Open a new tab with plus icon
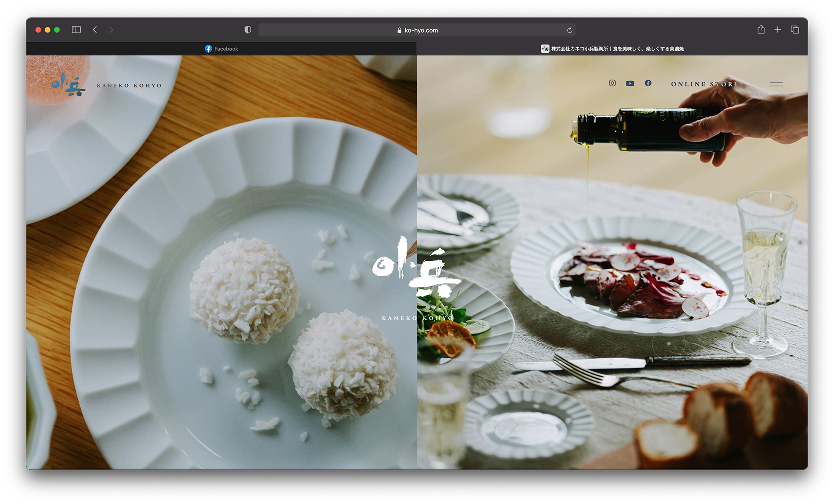The width and height of the screenshot is (834, 504). point(778,30)
